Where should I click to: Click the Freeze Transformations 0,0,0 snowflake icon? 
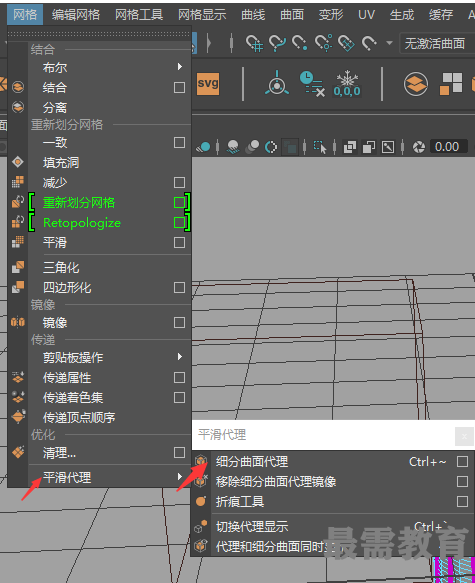coord(347,84)
